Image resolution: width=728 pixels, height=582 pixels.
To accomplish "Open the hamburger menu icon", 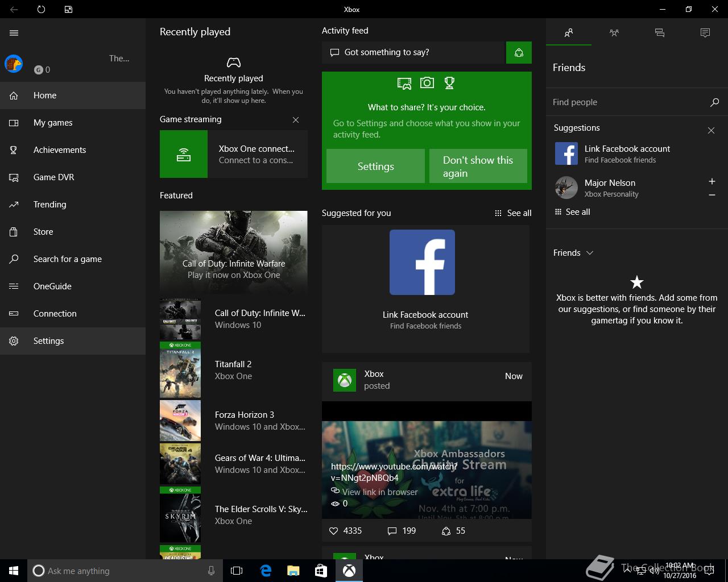I will pos(14,33).
